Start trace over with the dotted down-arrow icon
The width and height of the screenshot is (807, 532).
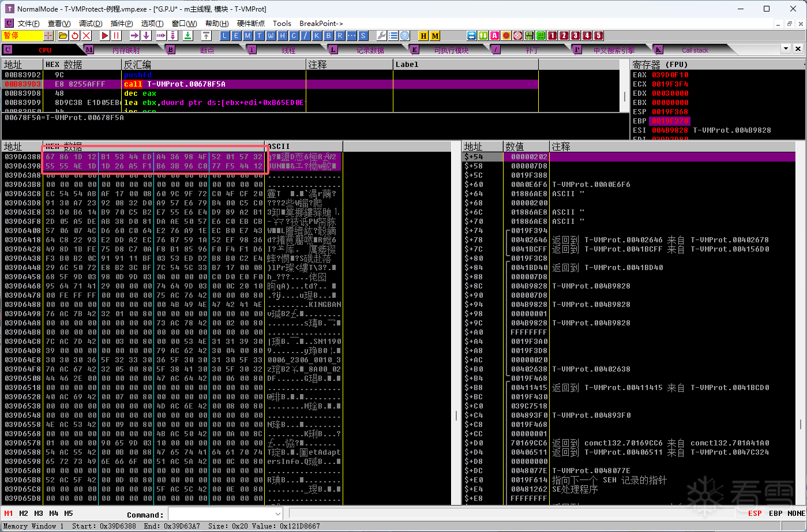point(172,36)
